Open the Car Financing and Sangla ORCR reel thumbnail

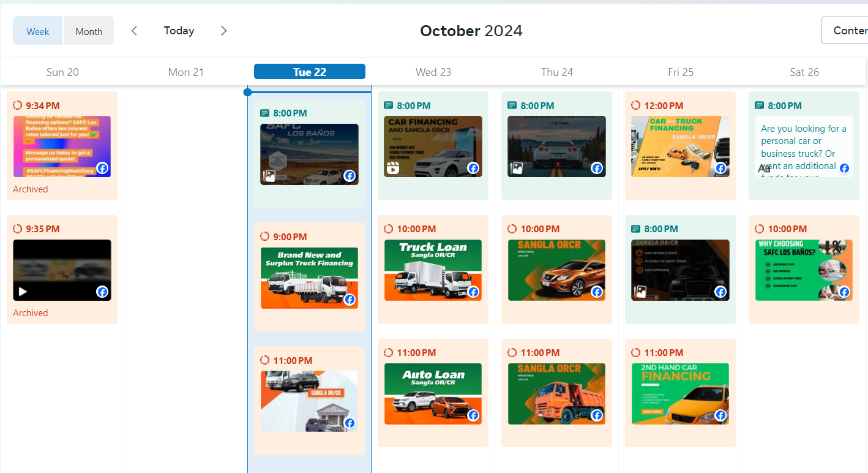point(433,146)
